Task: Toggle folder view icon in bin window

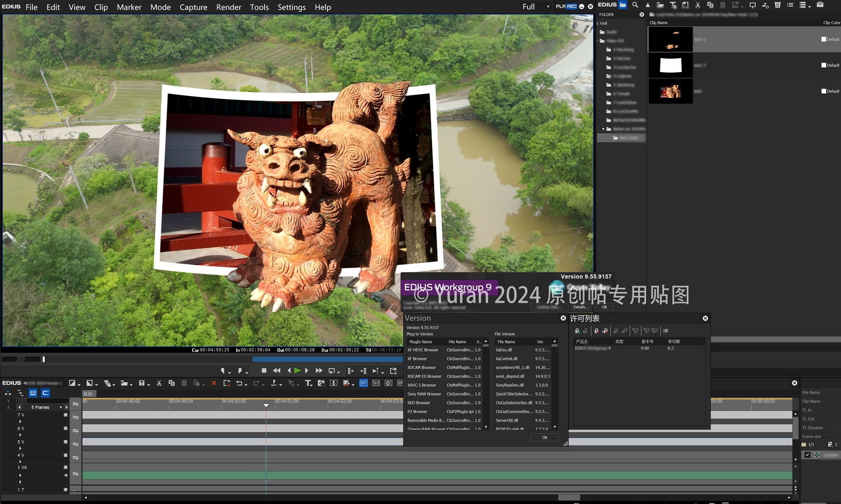Action: coord(623,5)
